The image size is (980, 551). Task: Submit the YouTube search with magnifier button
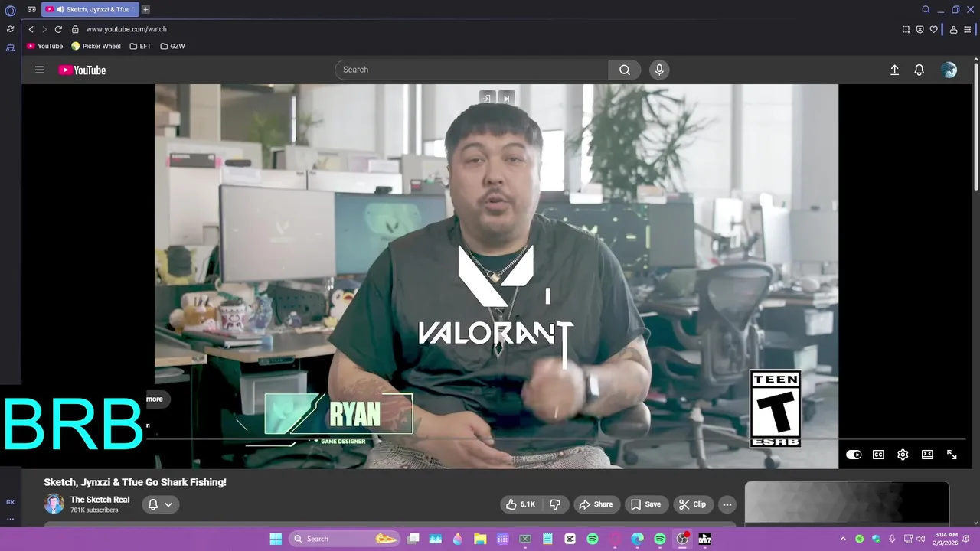(625, 70)
